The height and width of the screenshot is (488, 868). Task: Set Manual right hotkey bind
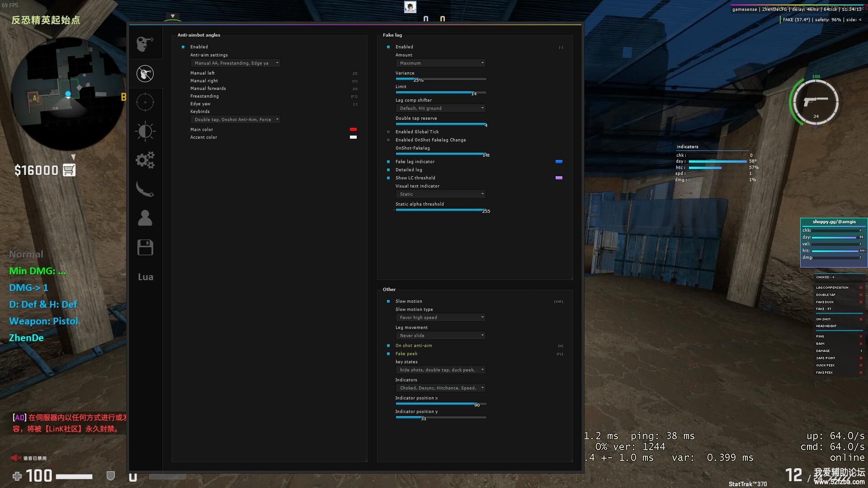[x=355, y=81]
